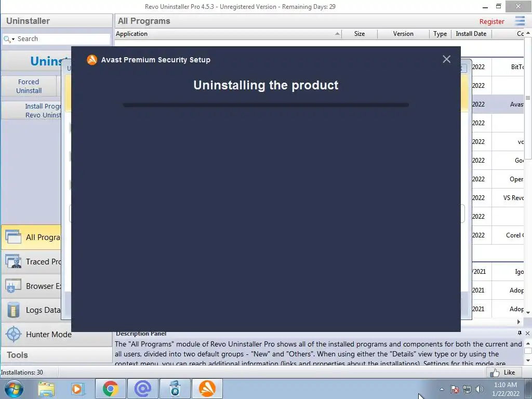Open the Browser Extensions module
Image resolution: width=532 pixels, height=399 pixels.
[x=32, y=286]
